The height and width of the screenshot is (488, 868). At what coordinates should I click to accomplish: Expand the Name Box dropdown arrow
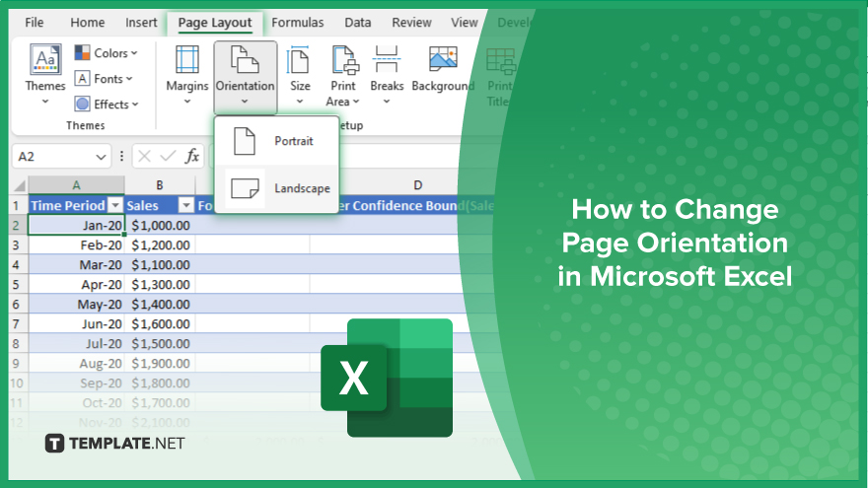(101, 157)
